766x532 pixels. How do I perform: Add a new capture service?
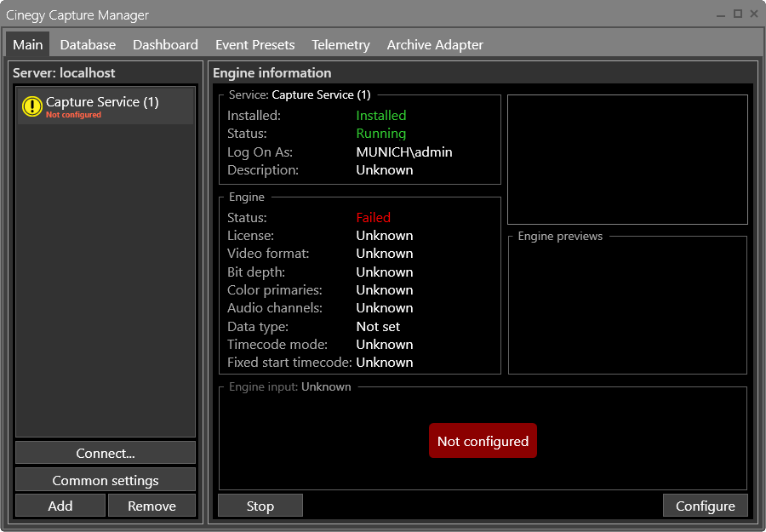point(60,505)
